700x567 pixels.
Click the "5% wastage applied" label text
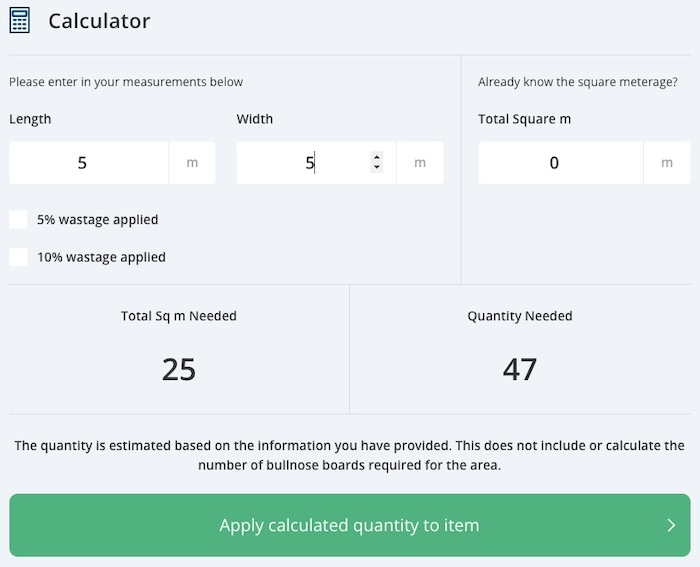pos(97,220)
